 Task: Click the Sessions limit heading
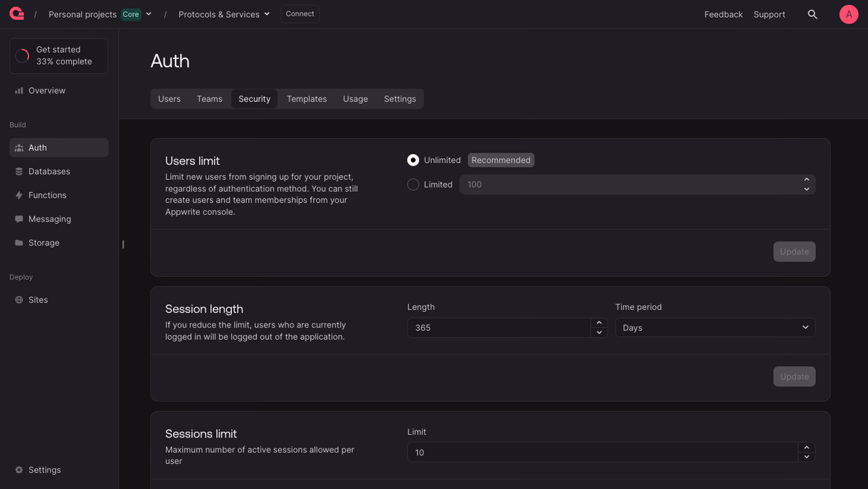coord(201,433)
